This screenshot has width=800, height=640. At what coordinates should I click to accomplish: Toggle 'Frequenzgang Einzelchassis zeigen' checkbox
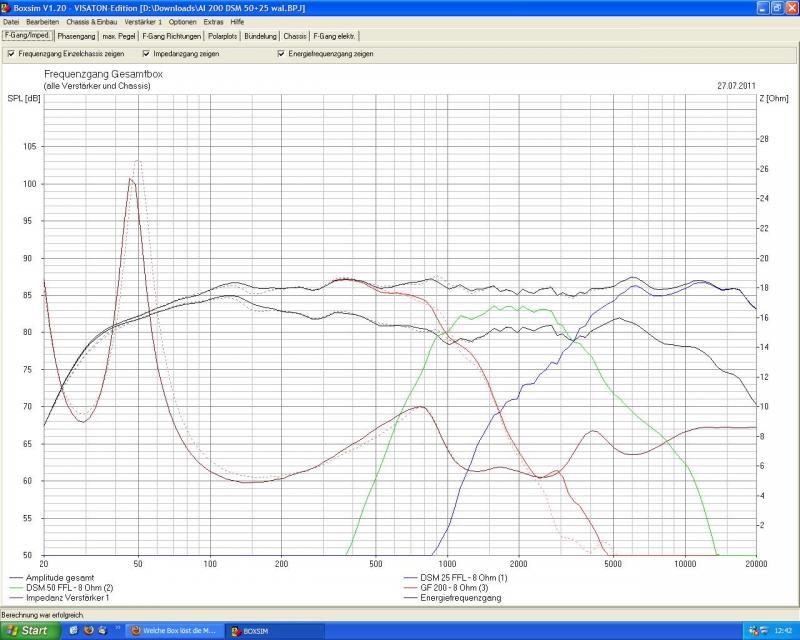click(11, 54)
